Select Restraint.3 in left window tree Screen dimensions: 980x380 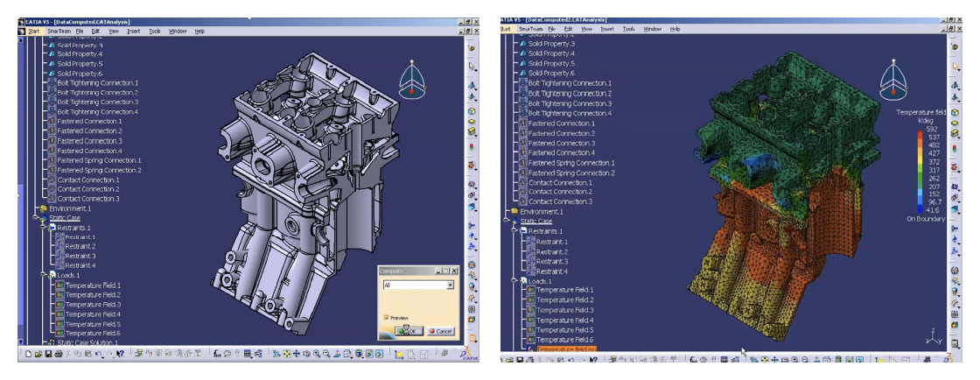click(80, 256)
